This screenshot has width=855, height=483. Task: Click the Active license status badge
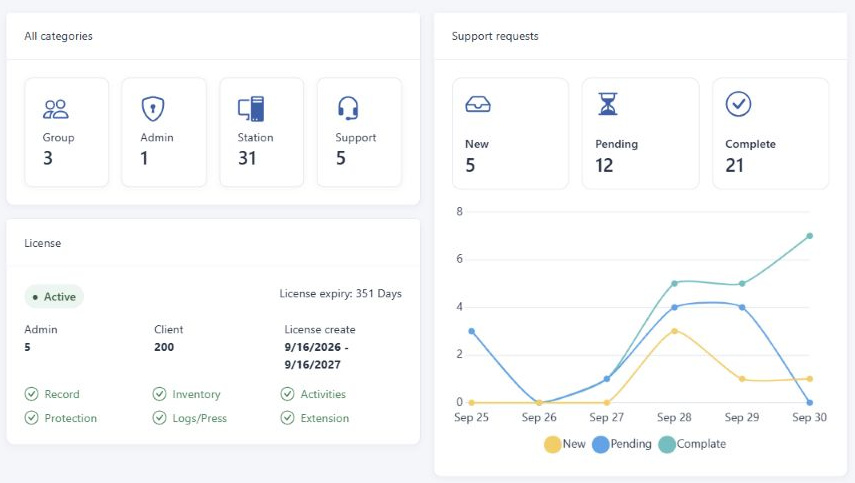54,297
